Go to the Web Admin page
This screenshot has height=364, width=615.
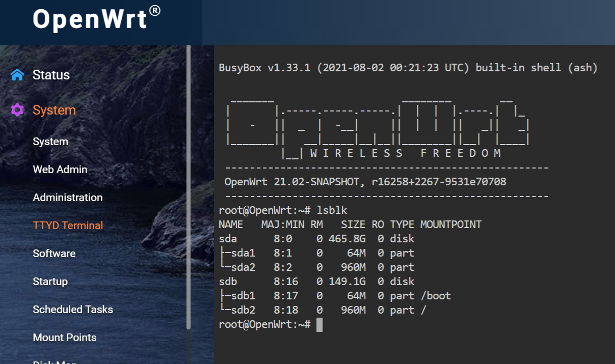[60, 170]
